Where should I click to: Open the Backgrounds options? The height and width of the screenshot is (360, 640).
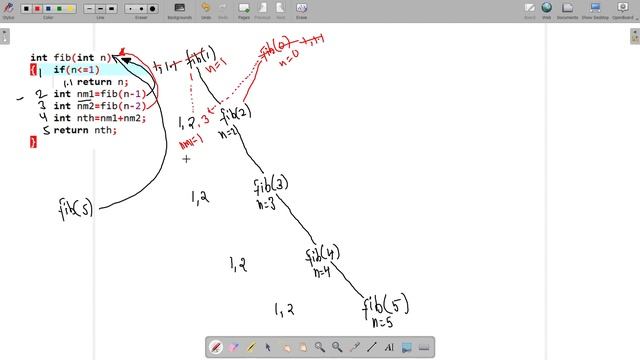[x=180, y=10]
